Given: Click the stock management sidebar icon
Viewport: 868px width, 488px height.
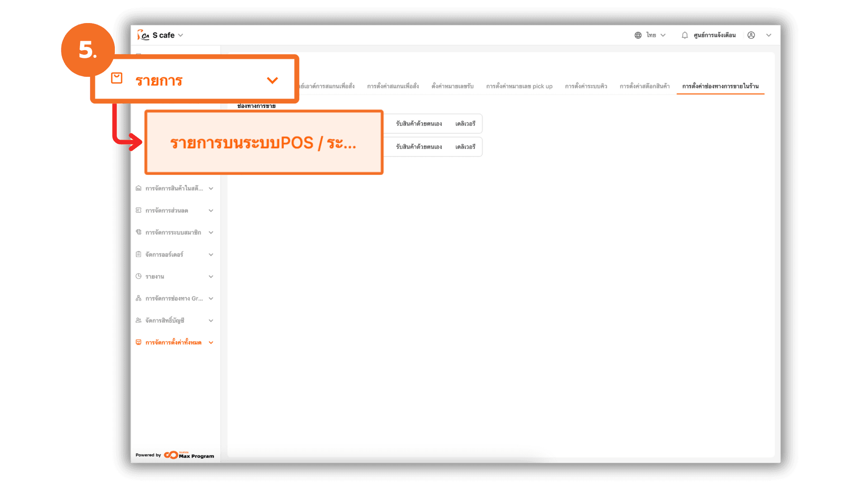Looking at the screenshot, I should 138,188.
